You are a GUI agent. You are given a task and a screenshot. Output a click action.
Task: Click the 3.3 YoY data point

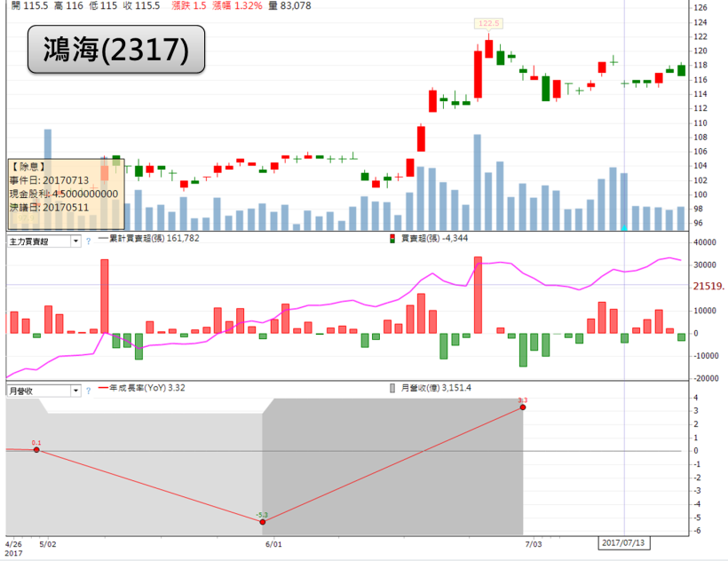523,407
